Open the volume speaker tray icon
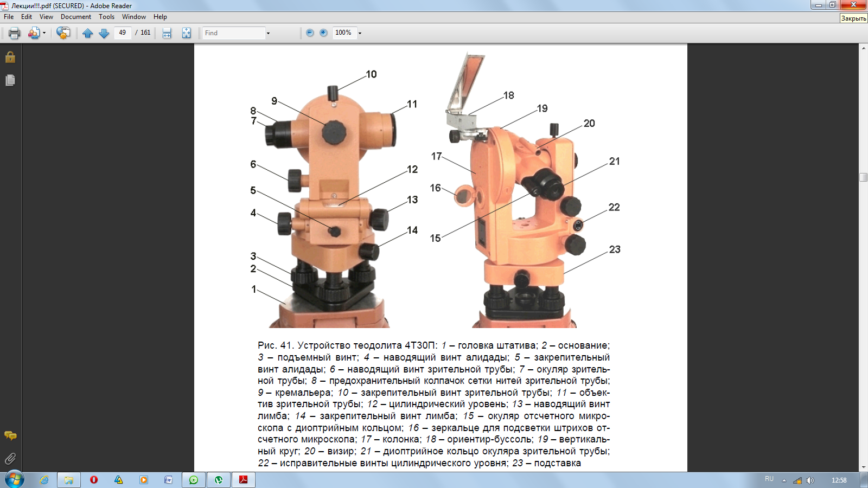 [810, 480]
